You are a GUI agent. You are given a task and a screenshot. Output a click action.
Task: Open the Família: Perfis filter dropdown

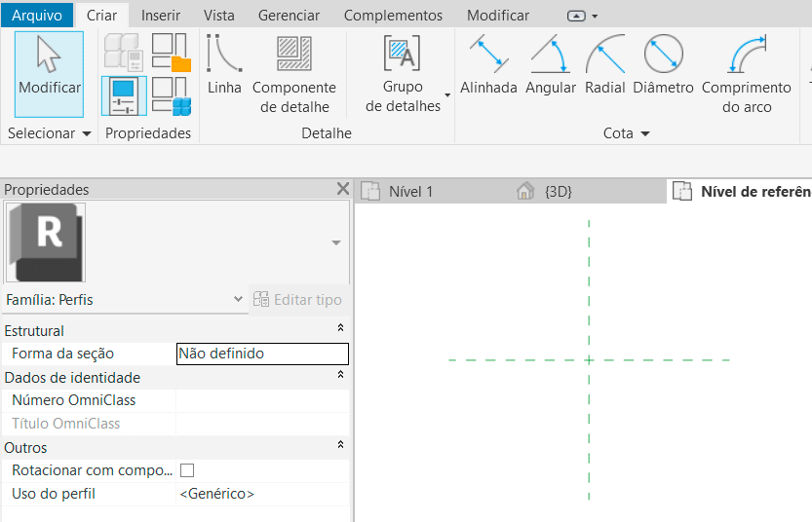pyautogui.click(x=239, y=300)
